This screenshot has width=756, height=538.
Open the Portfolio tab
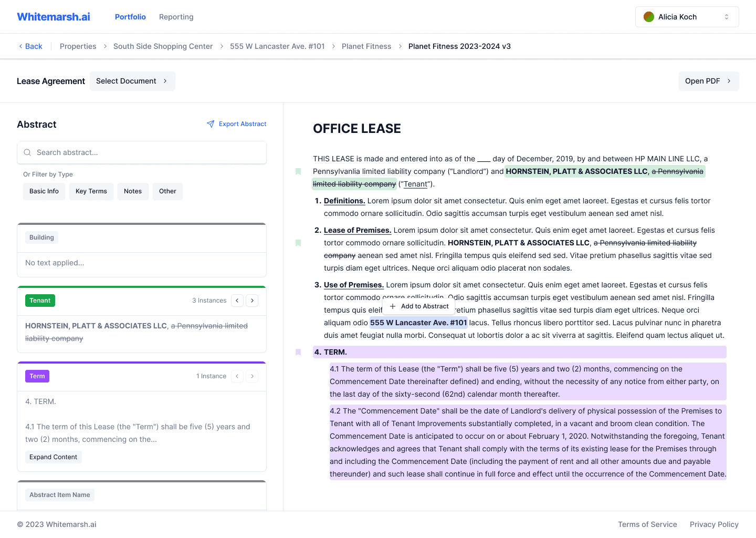coord(130,17)
